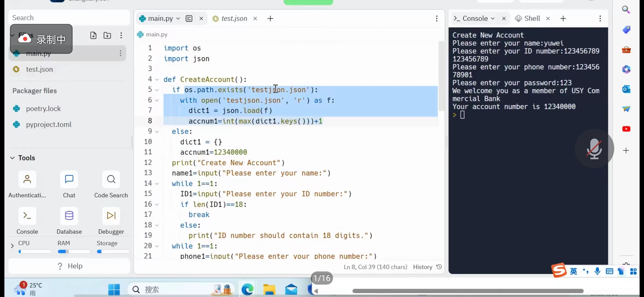
Task: Toggle the muted microphone button
Action: point(594,148)
